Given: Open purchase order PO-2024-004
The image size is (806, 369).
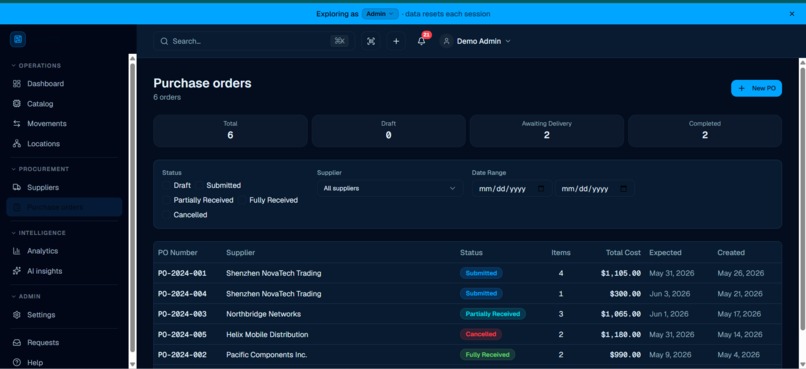Looking at the screenshot, I should 182,294.
